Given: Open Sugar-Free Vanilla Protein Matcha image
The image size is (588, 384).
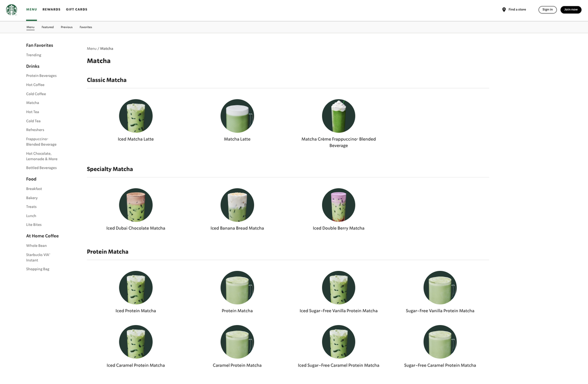Looking at the screenshot, I should pyautogui.click(x=440, y=288).
